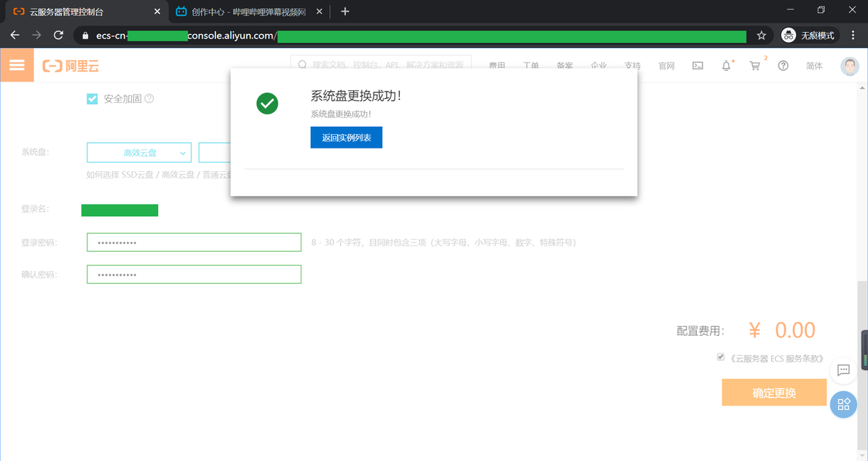Switch to the 创作中心 bilibili tab
Viewport: 868px width, 461px height.
248,12
